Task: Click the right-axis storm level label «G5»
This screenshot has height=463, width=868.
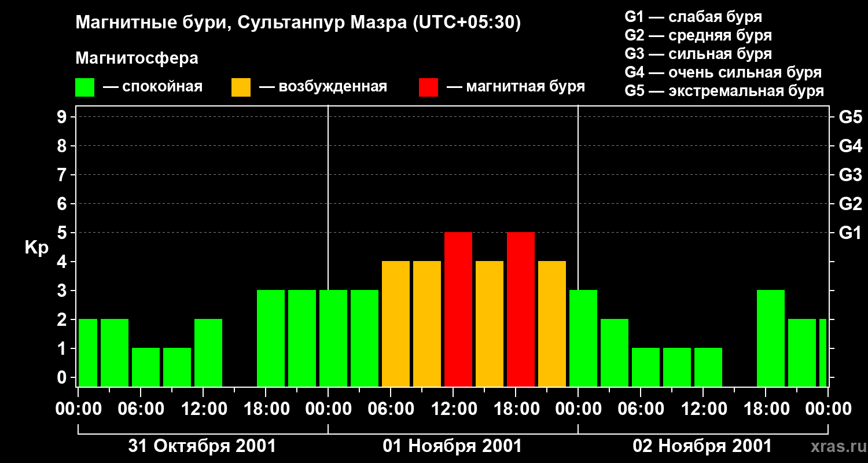Action: (x=850, y=117)
